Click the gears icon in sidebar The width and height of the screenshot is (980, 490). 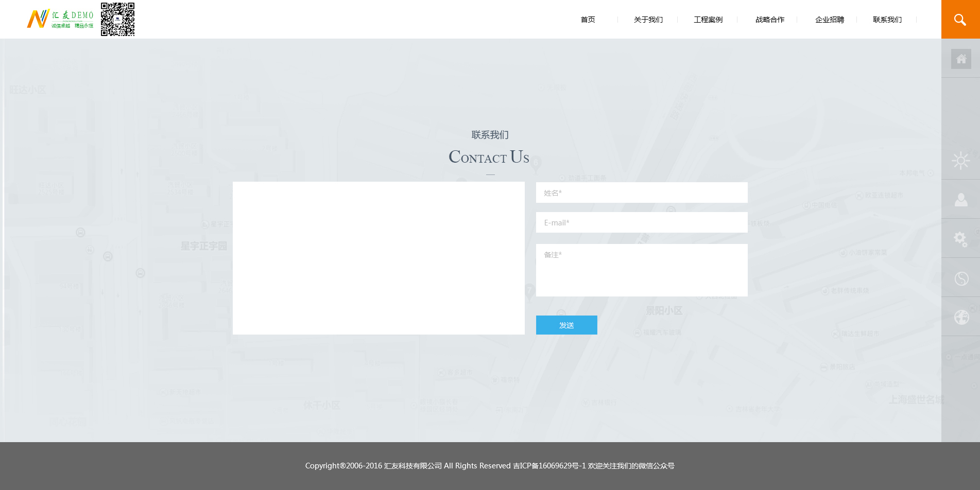(x=960, y=239)
